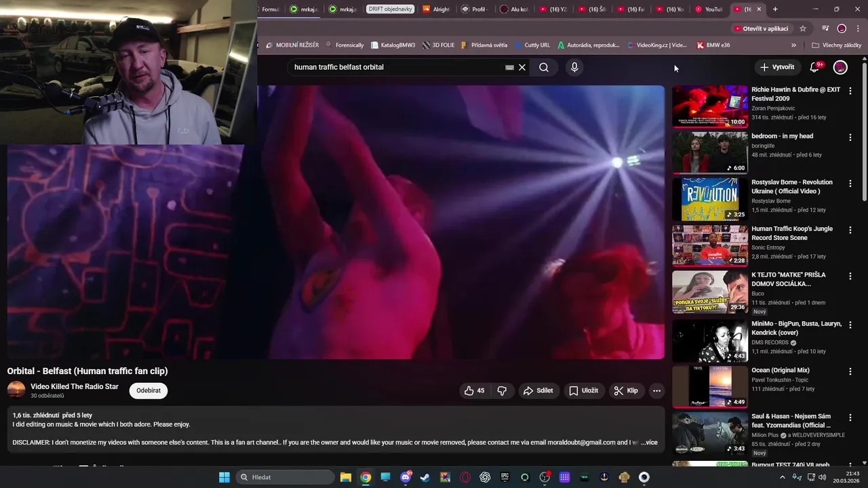Switch to the Alu kol browser tab
The width and height of the screenshot is (868, 488).
514,9
